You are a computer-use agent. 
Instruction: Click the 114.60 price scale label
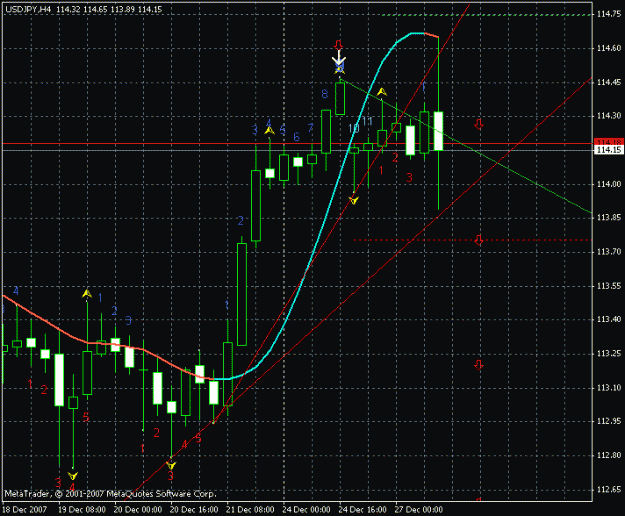coord(609,48)
